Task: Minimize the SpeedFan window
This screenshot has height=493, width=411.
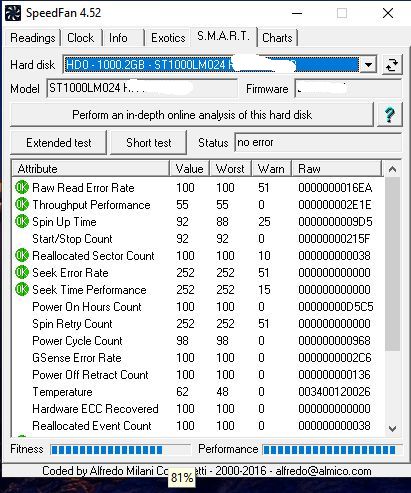Action: pyautogui.click(x=297, y=13)
